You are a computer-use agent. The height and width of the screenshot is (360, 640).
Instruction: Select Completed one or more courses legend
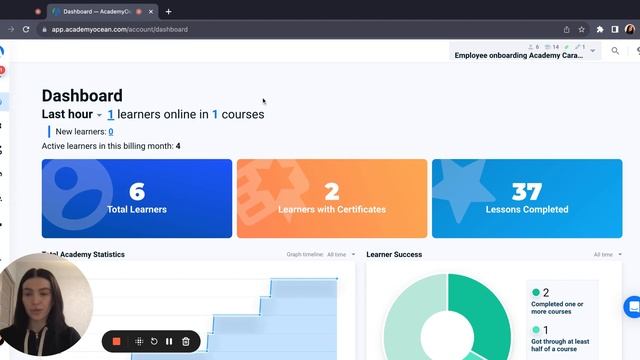click(x=557, y=302)
